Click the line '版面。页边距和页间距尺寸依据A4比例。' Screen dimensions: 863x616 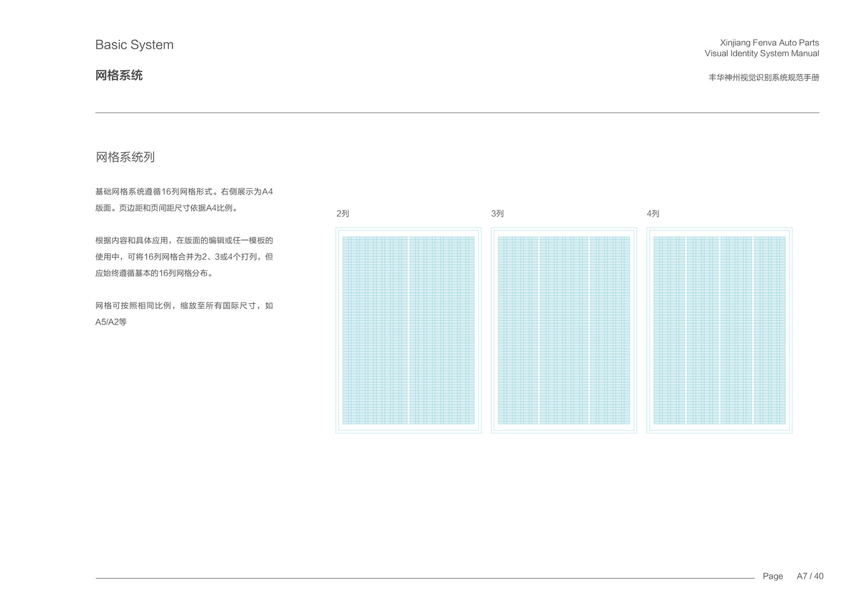[168, 208]
